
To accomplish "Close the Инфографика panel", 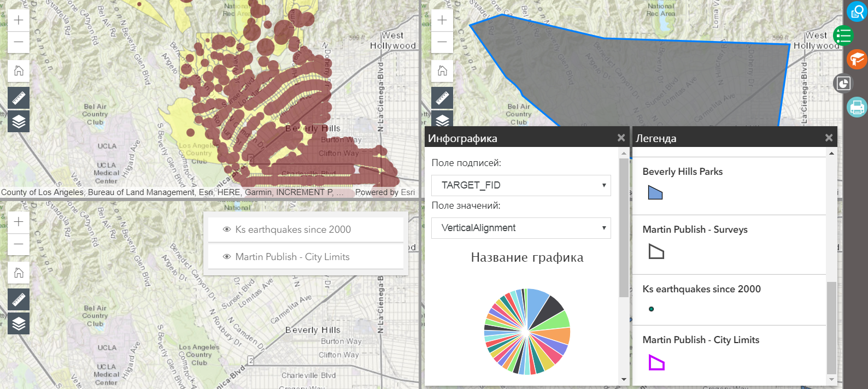I will (621, 138).
